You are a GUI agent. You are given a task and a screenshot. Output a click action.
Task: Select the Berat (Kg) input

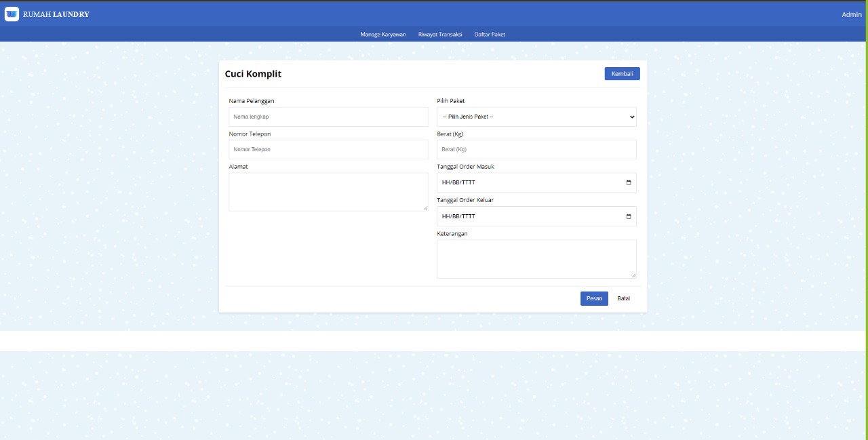point(536,149)
